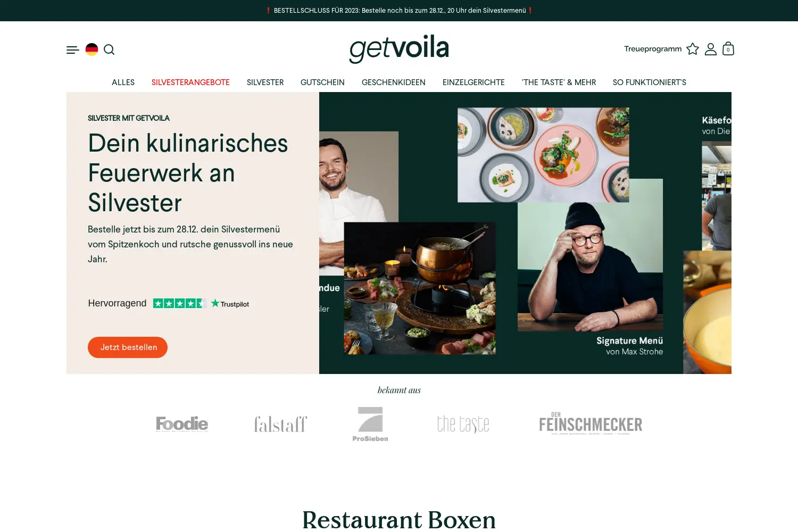This screenshot has width=798, height=532.
Task: Click the Jetzt bestellen button
Action: (x=128, y=347)
